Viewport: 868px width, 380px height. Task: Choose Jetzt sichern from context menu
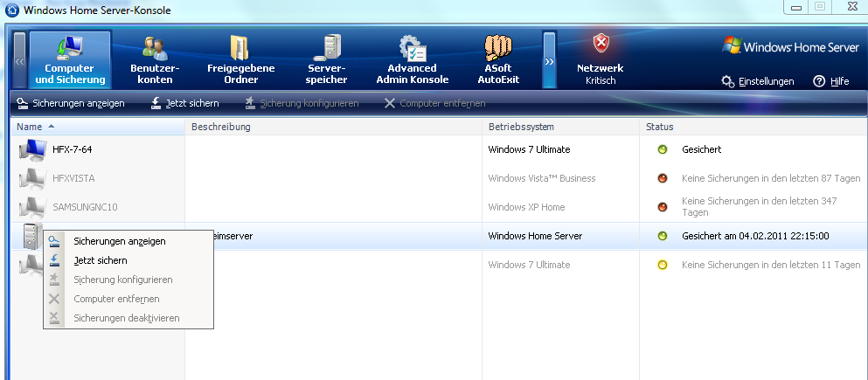click(x=128, y=260)
